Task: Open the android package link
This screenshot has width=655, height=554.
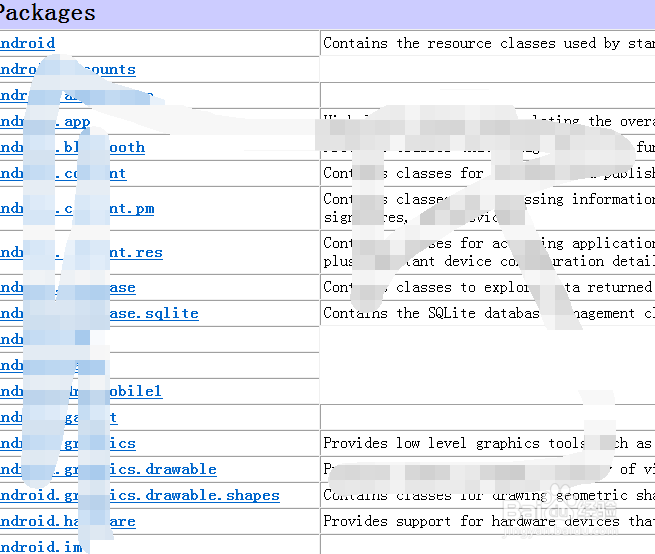Action: click(x=27, y=43)
